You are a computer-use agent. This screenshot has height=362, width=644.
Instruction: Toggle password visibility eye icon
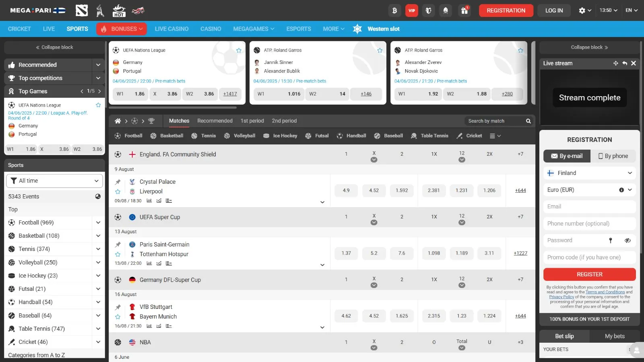[x=627, y=241]
